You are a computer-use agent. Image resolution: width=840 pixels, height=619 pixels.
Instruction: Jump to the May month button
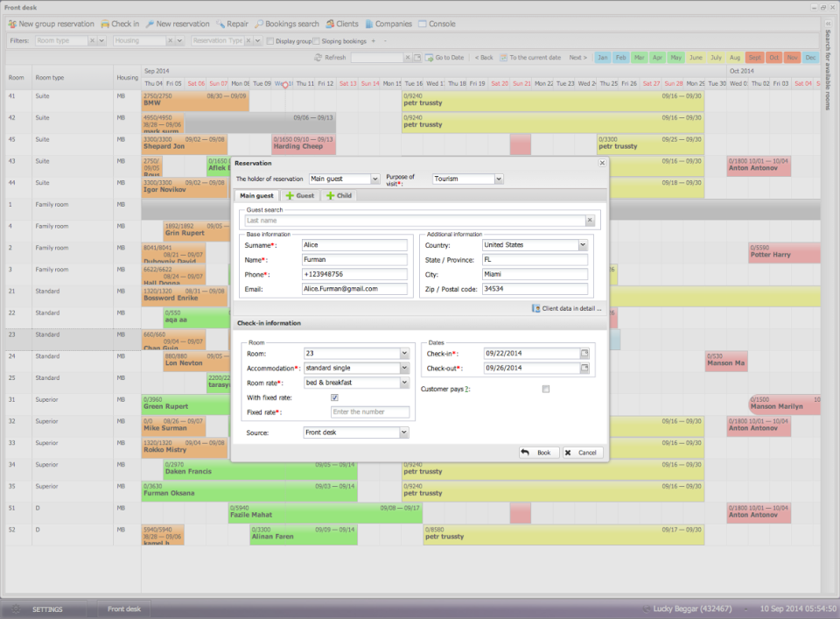676,57
